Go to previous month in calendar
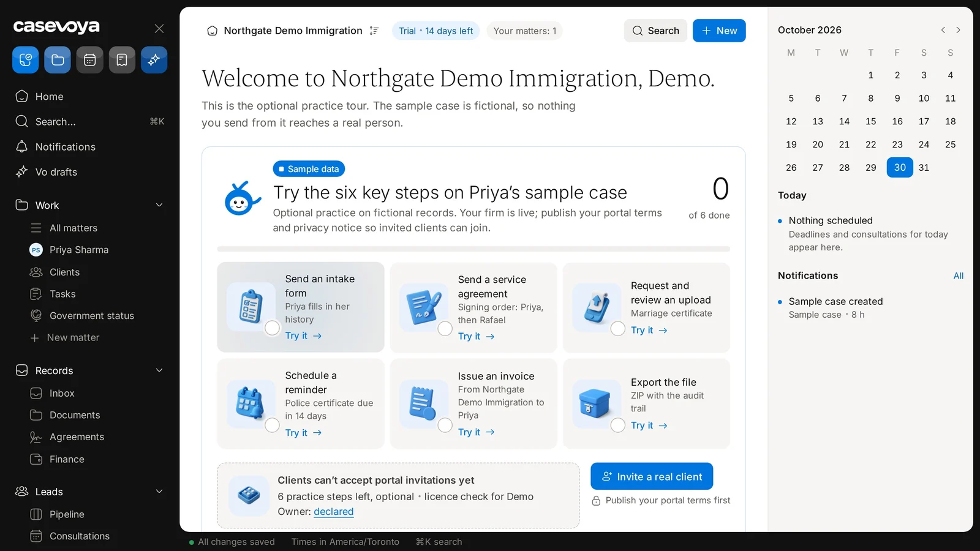This screenshot has width=980, height=551. pos(943,30)
